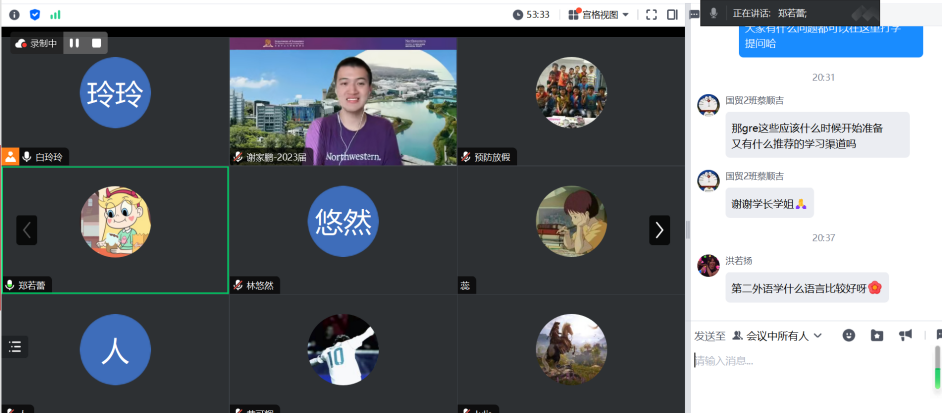Click the 录制中 recording status label
Viewport: 942px width, 413px height.
click(x=37, y=43)
